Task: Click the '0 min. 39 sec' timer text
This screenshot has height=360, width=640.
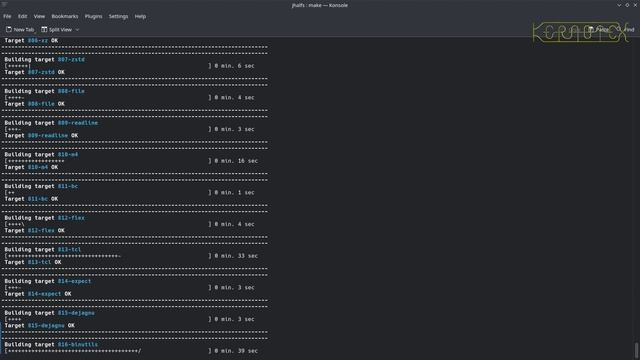Action: [x=236, y=351]
